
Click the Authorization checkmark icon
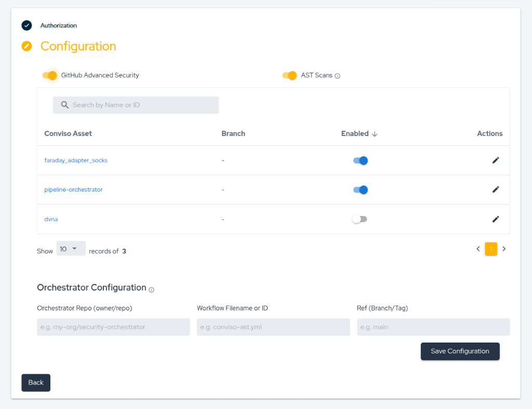tap(26, 25)
